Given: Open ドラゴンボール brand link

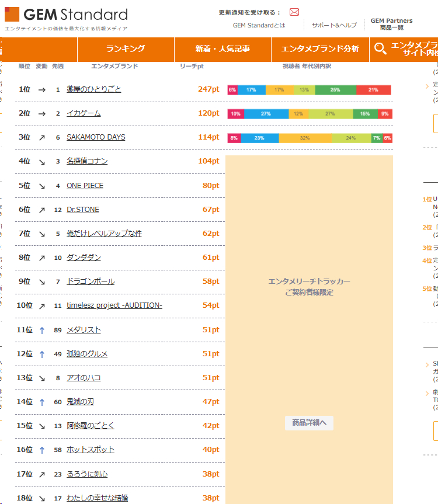Looking at the screenshot, I should 91,281.
